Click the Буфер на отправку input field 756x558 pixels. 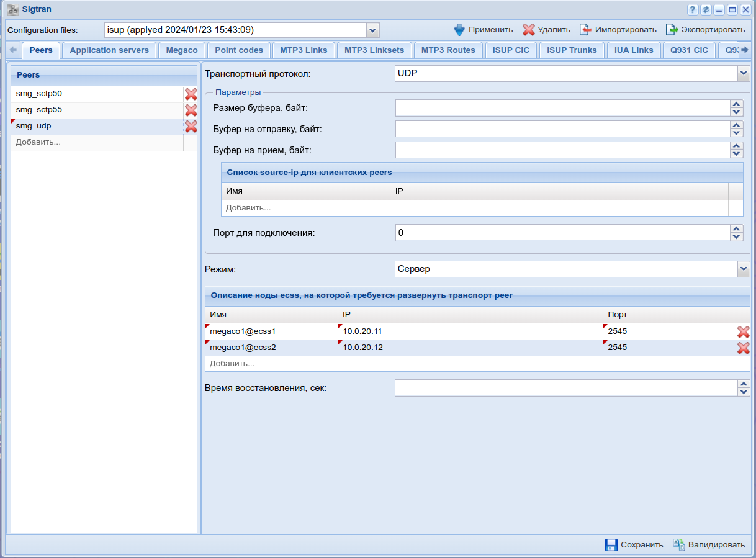562,129
